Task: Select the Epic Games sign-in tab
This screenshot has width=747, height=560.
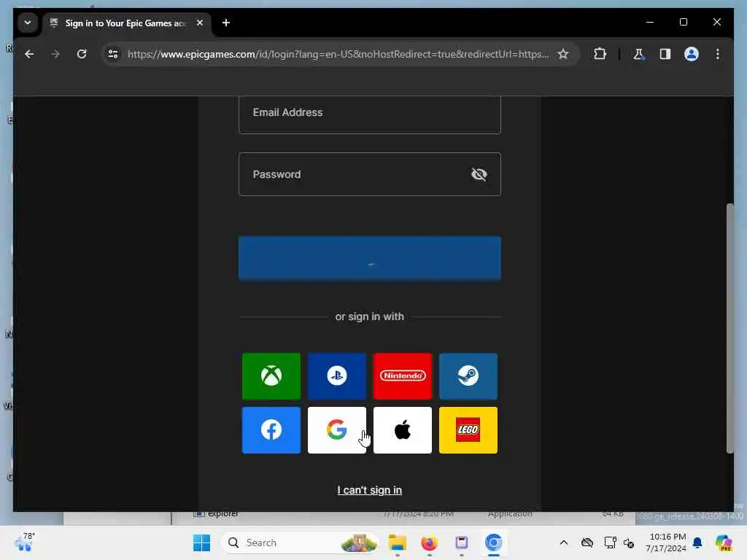Action: point(127,23)
